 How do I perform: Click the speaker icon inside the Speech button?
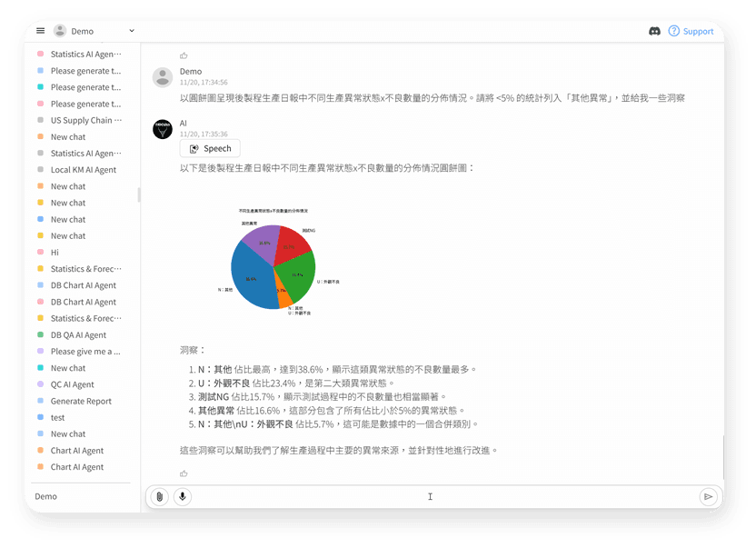(195, 148)
